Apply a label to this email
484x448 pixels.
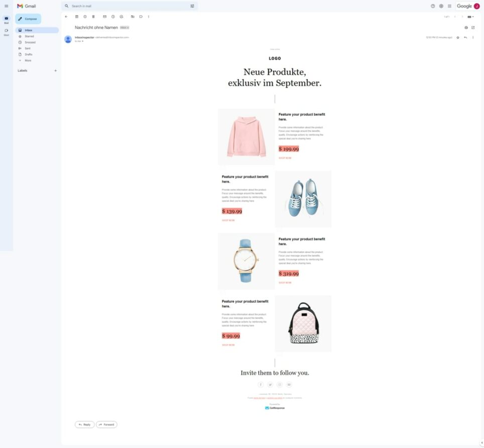pyautogui.click(x=141, y=17)
